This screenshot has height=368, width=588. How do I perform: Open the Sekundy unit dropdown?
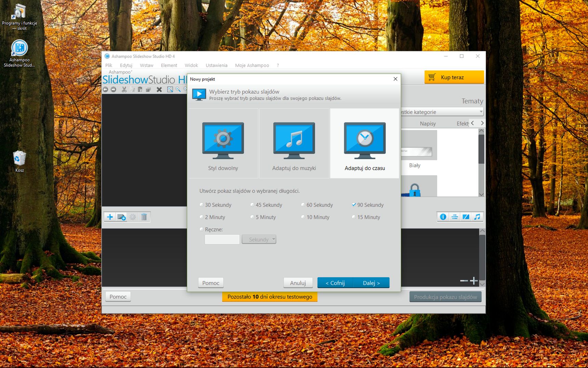coord(259,239)
